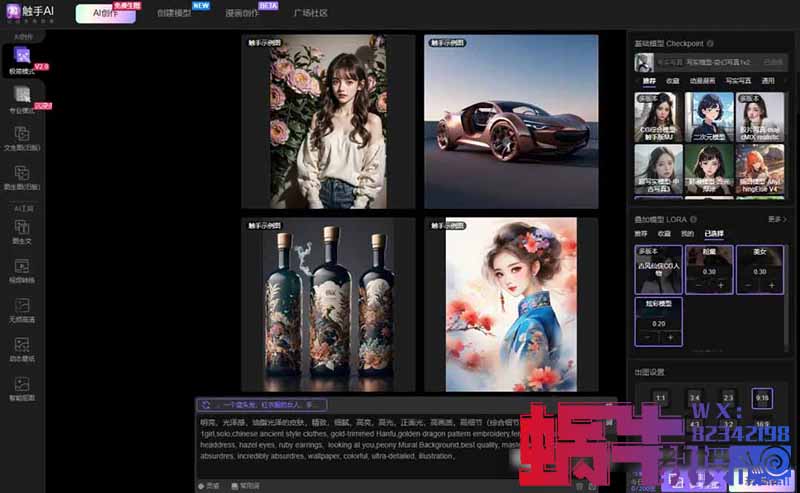Screen dimensions: 800x493
Task: Select the 3:4 aspect ratio option
Action: pyautogui.click(x=695, y=398)
